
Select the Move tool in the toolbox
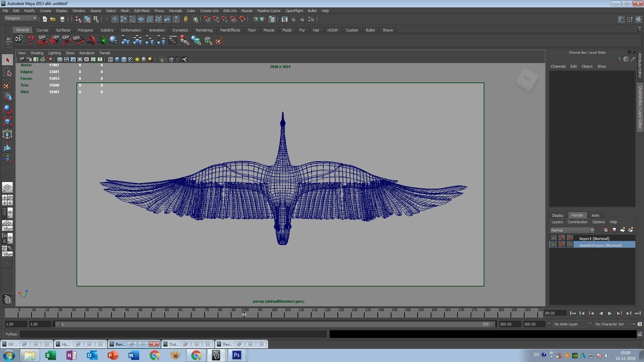pyautogui.click(x=7, y=97)
